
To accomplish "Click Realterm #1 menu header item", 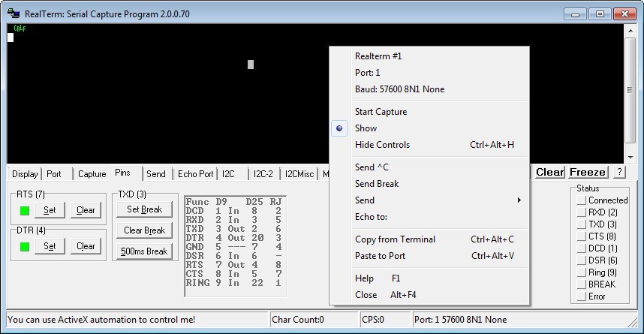I will click(x=429, y=56).
